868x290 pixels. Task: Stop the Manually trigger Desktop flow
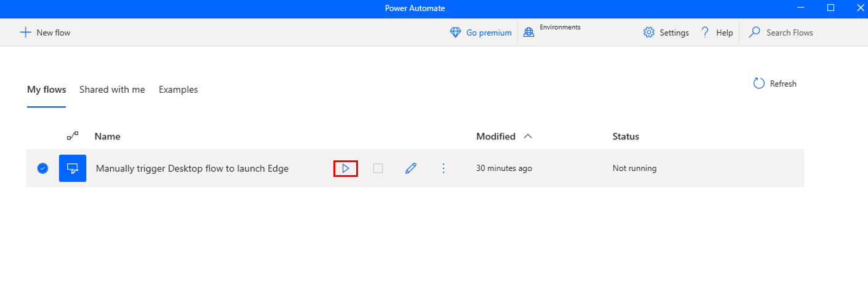[x=378, y=168]
